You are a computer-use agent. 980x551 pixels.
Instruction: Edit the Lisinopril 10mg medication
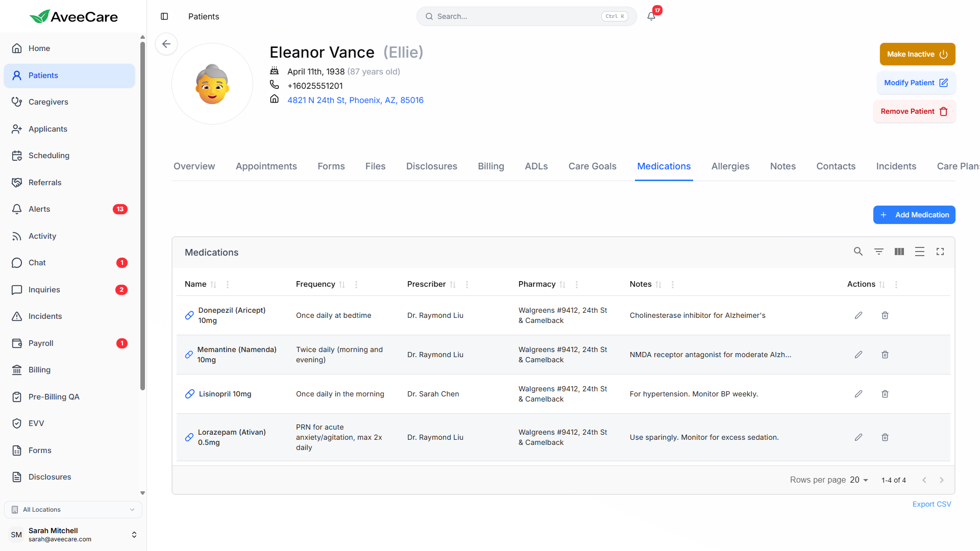tap(859, 394)
